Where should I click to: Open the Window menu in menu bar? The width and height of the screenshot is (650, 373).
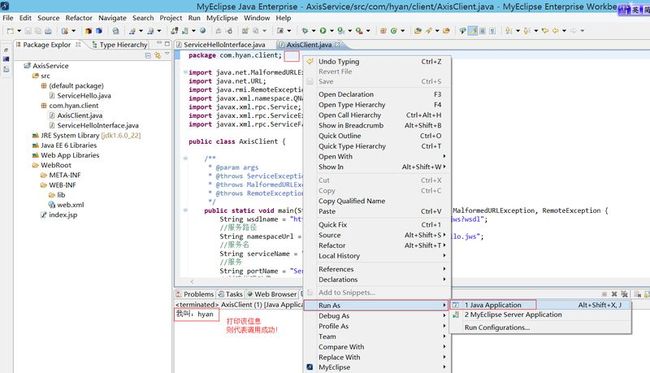coord(257,18)
